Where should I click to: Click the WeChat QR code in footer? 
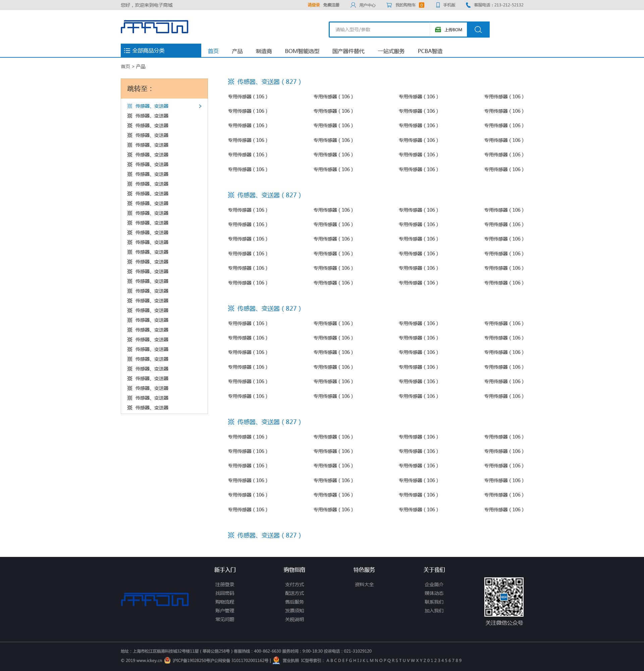503,597
